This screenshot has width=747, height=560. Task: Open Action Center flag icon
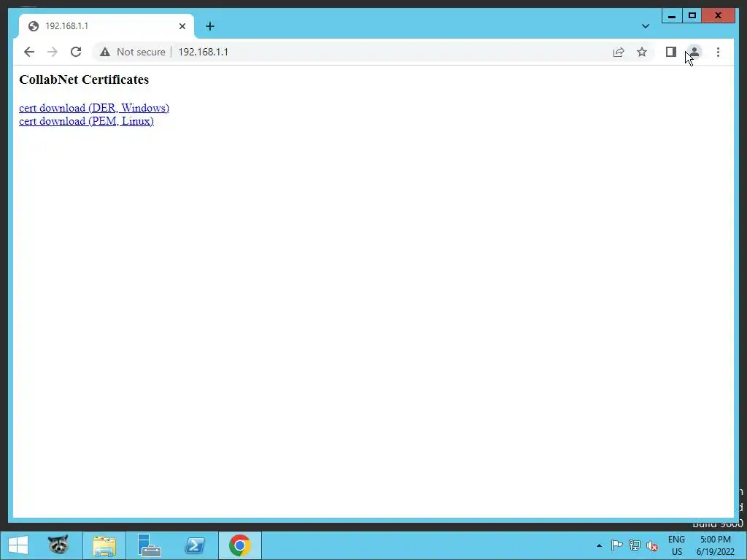click(616, 545)
